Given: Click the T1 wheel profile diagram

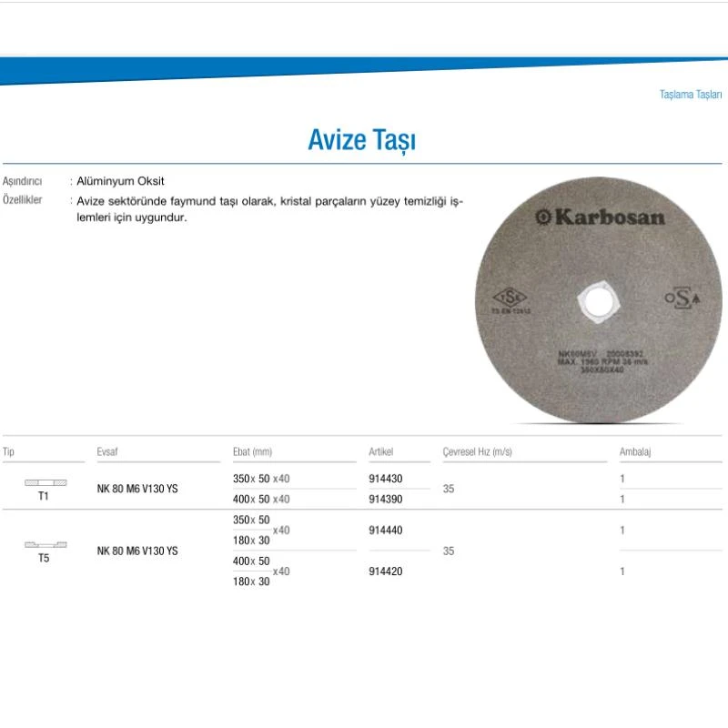Looking at the screenshot, I should (x=45, y=482).
